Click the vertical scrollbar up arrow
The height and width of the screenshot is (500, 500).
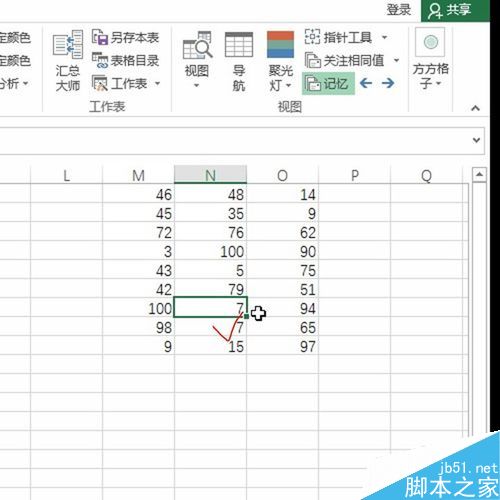[479, 174]
